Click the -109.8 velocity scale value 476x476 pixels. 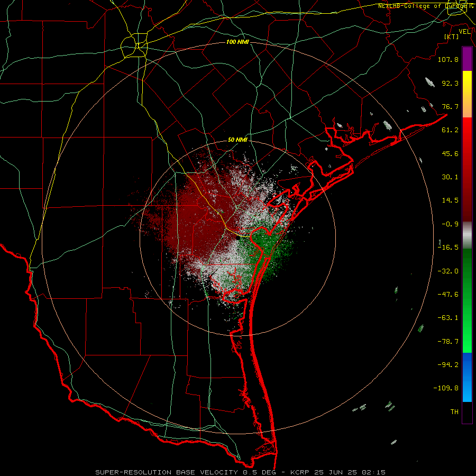(446, 388)
